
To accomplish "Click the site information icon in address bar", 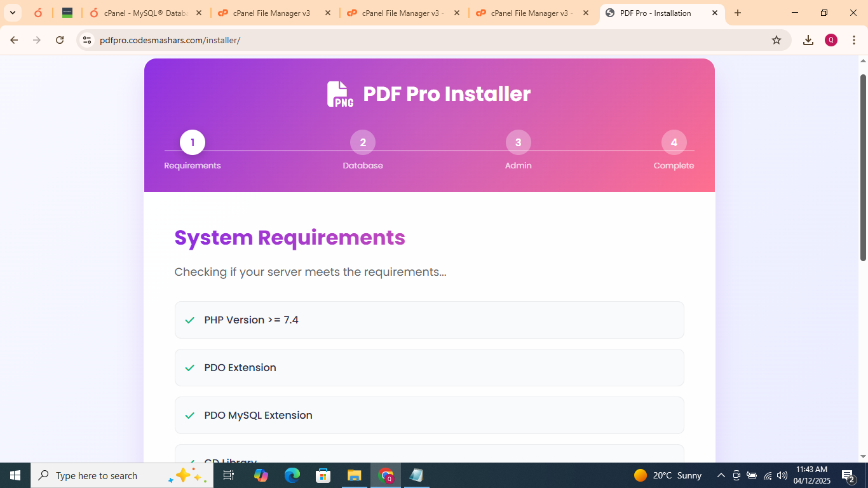I will pyautogui.click(x=86, y=39).
